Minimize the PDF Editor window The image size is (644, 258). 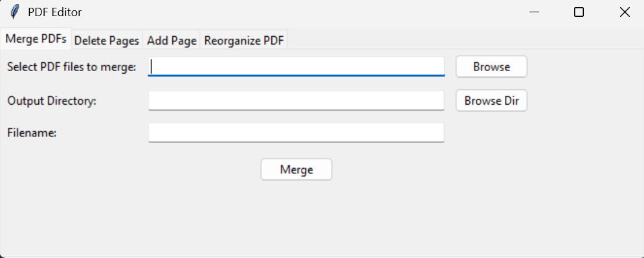(x=534, y=12)
